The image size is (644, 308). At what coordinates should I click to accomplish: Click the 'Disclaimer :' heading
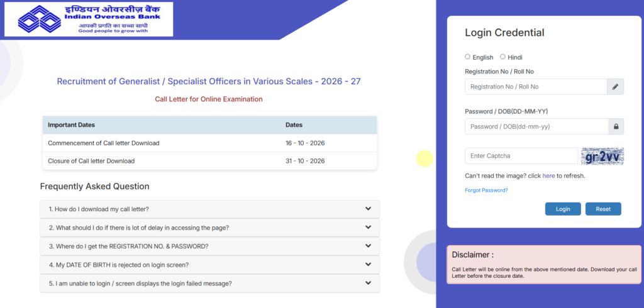(473, 255)
